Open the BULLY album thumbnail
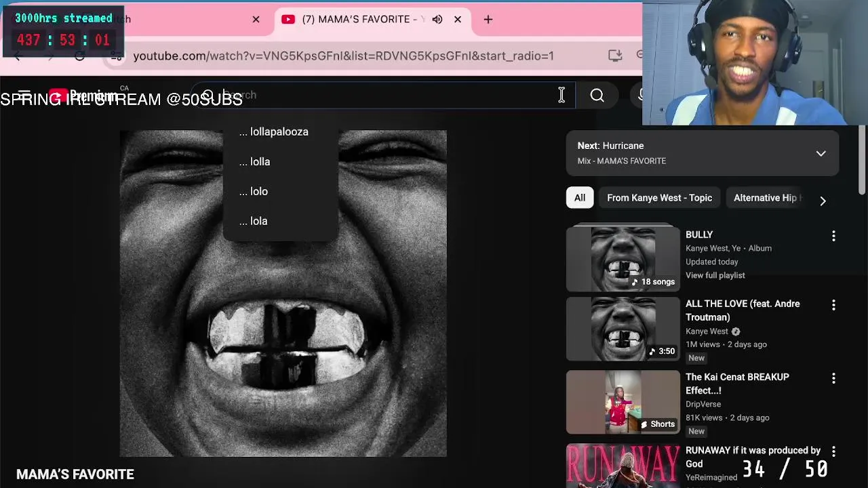Viewport: 868px width, 488px height. 623,259
